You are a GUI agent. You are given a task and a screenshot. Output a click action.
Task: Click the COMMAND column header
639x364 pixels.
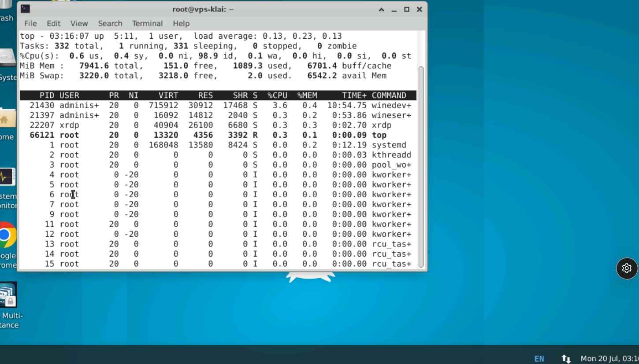(x=389, y=96)
